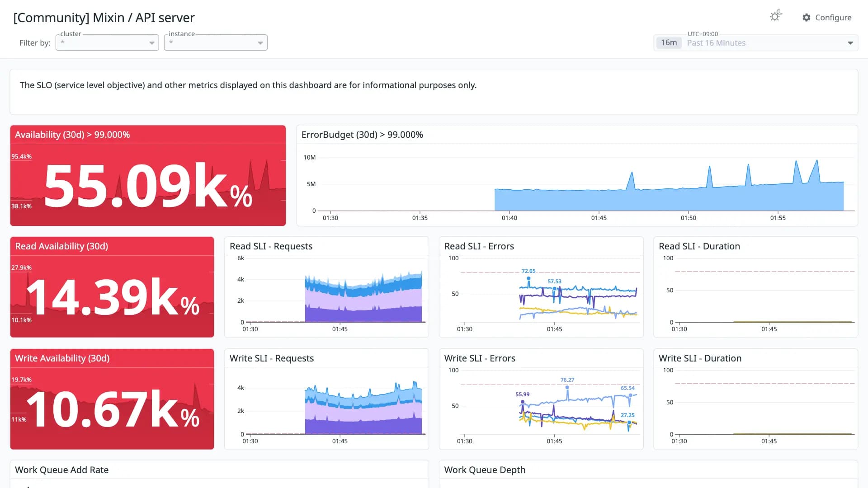Click the 'Read SLI - Requests' panel title
The height and width of the screenshot is (488, 868).
[271, 246]
